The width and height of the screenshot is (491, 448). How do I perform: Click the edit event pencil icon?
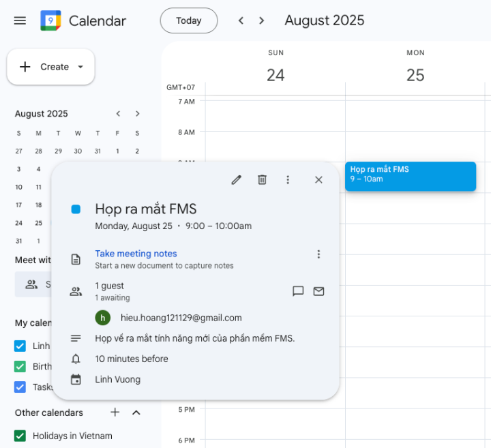[236, 180]
